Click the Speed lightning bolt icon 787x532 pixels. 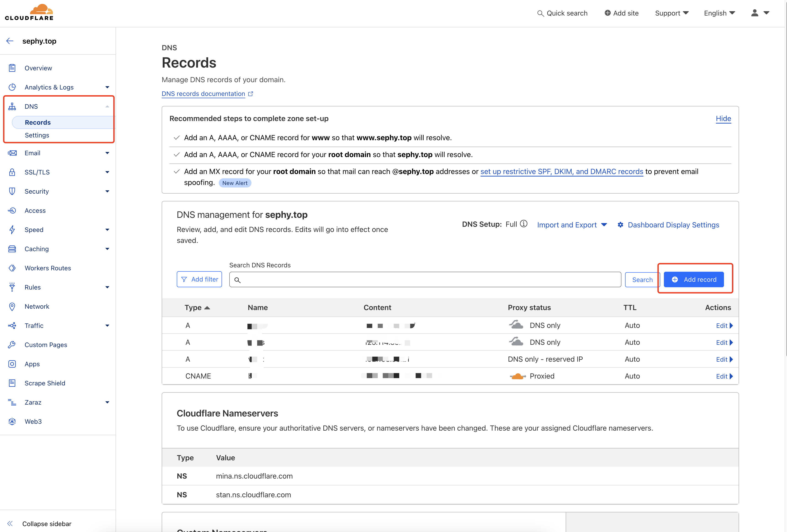click(x=12, y=230)
